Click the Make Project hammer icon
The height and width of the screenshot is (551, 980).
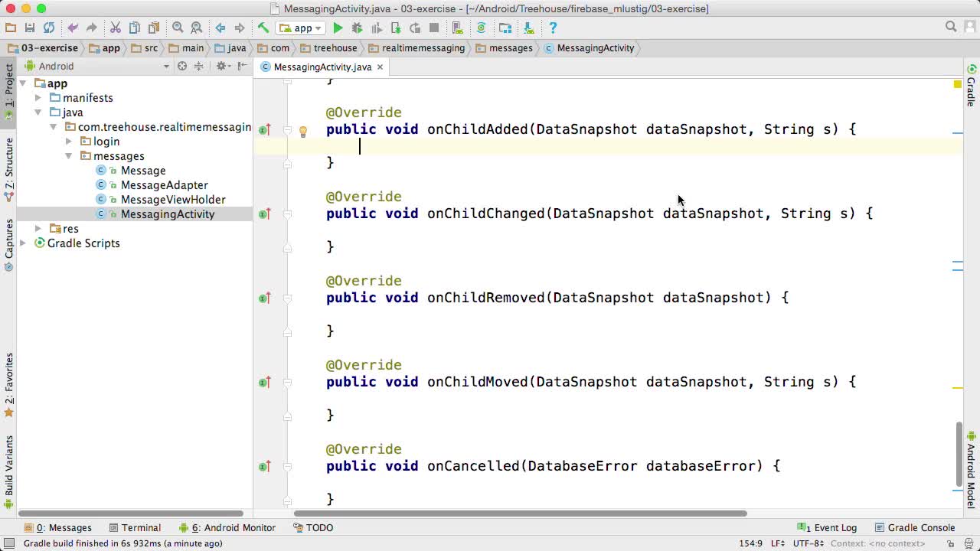click(263, 28)
